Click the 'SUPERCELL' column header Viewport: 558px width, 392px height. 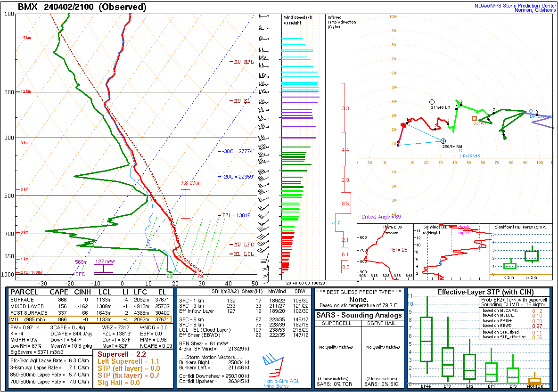pyautogui.click(x=336, y=323)
